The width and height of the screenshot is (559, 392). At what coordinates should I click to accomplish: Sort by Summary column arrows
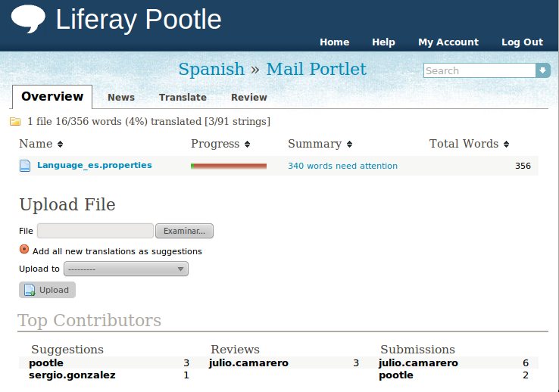coord(349,145)
